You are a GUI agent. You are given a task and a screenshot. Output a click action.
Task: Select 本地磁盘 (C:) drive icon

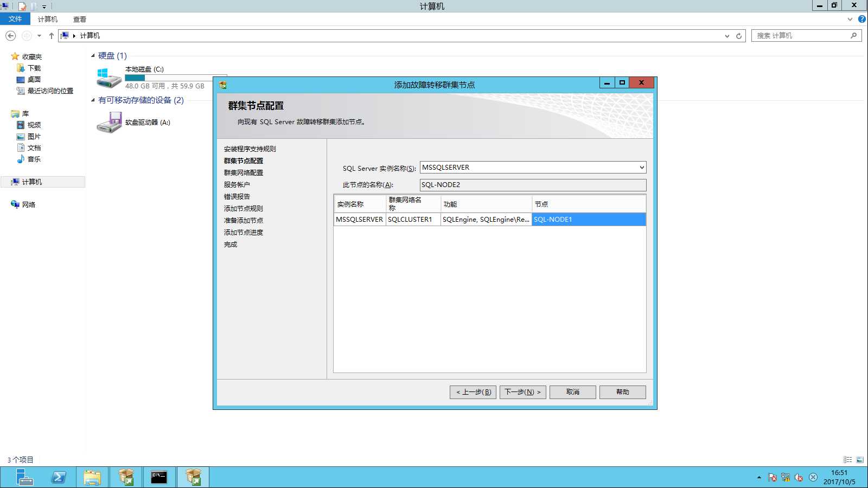tap(108, 78)
